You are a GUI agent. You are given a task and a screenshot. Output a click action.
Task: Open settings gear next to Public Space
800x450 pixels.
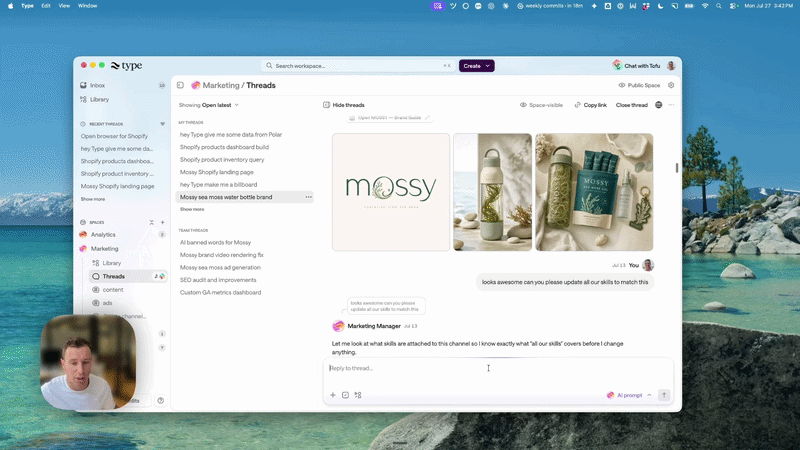671,85
